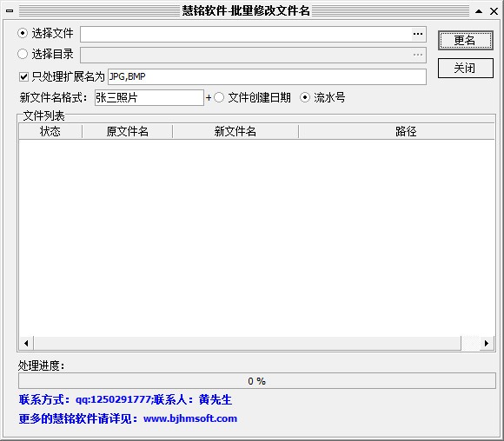Click the 新文件名格式 label

click(53, 97)
